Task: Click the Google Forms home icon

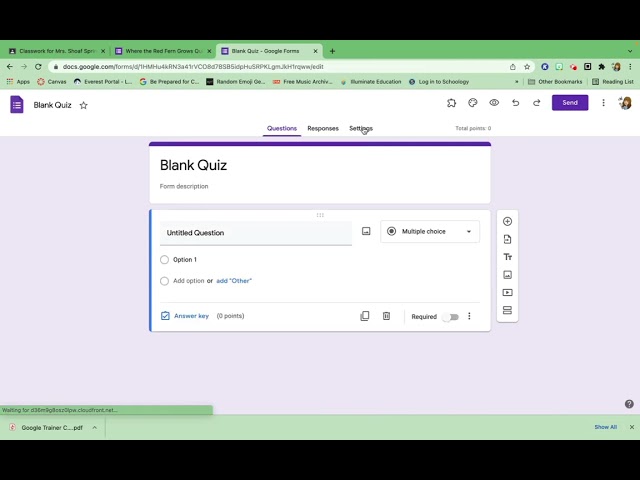Action: click(17, 104)
